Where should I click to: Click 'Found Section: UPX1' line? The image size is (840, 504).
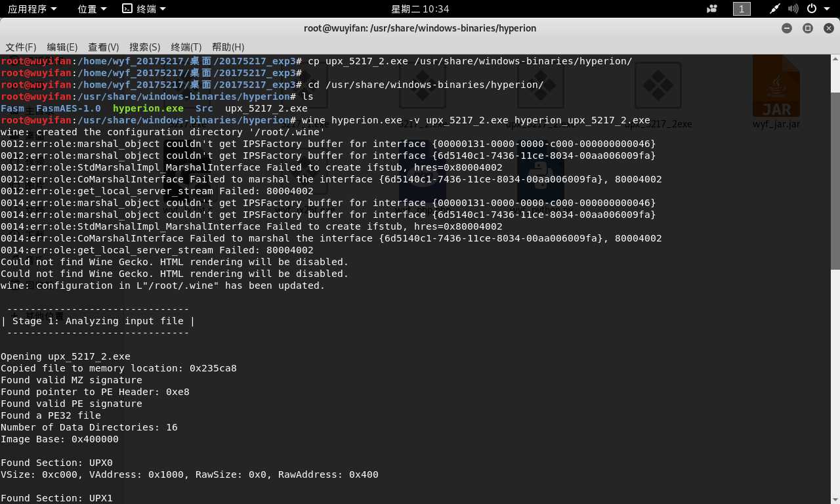[56, 498]
